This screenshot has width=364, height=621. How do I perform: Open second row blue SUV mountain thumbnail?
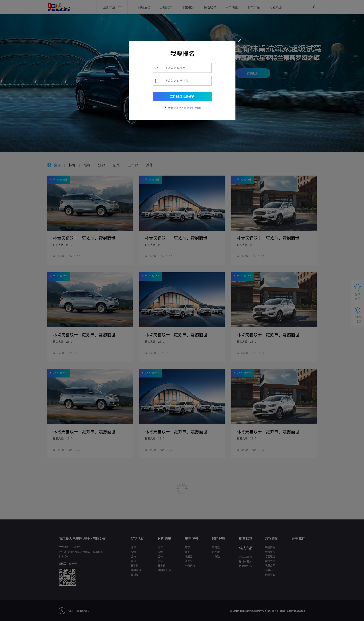point(90,300)
